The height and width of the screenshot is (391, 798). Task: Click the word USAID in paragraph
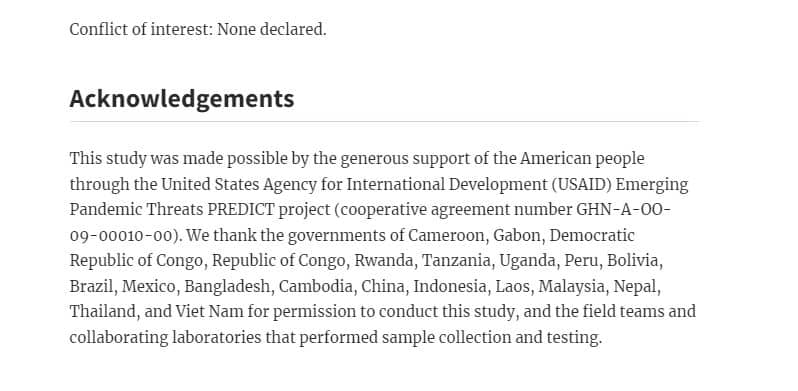click(x=582, y=184)
